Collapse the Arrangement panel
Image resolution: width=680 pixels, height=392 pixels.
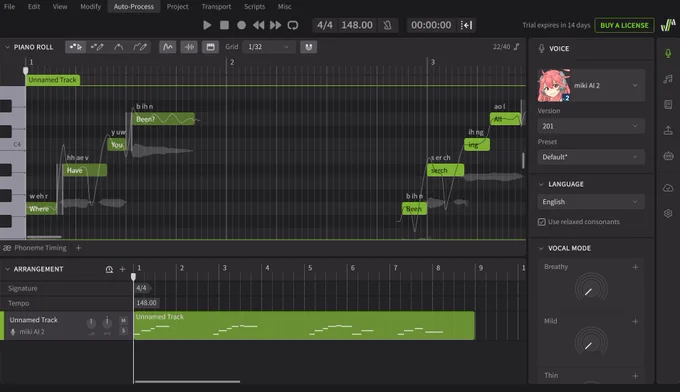click(7, 269)
